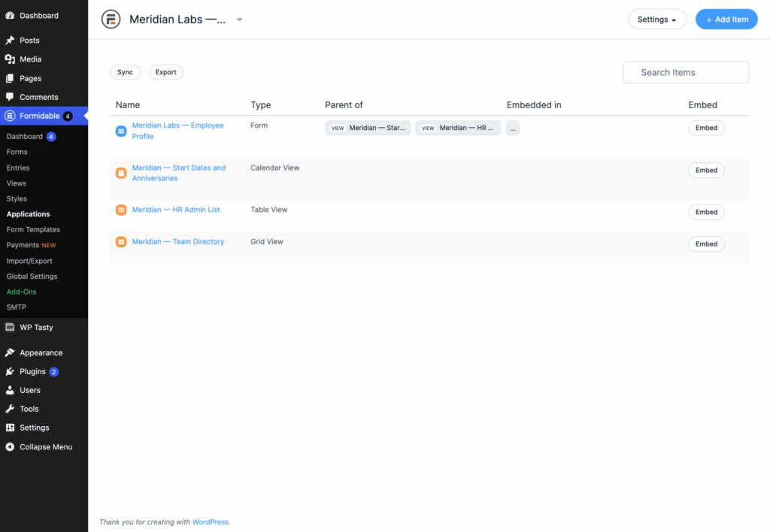The width and height of the screenshot is (770, 532).
Task: Click the Meridian — HR ... view chip
Action: pos(458,128)
